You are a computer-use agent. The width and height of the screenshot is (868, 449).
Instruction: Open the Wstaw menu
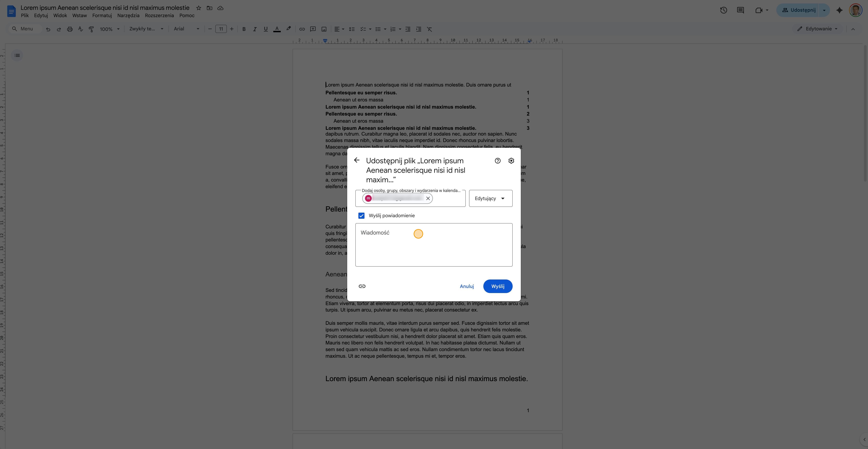click(80, 15)
